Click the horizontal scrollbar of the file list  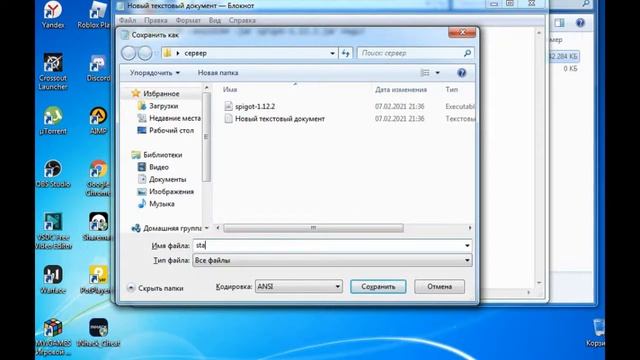313,228
